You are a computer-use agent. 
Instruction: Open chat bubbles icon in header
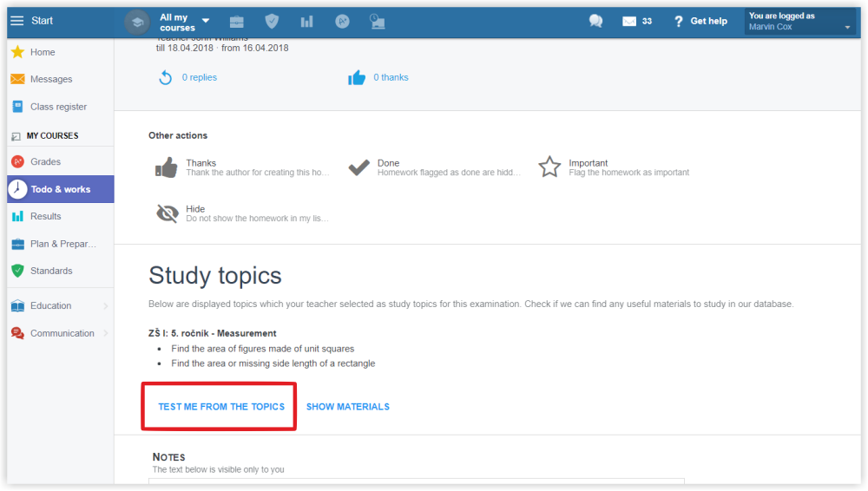(x=595, y=21)
